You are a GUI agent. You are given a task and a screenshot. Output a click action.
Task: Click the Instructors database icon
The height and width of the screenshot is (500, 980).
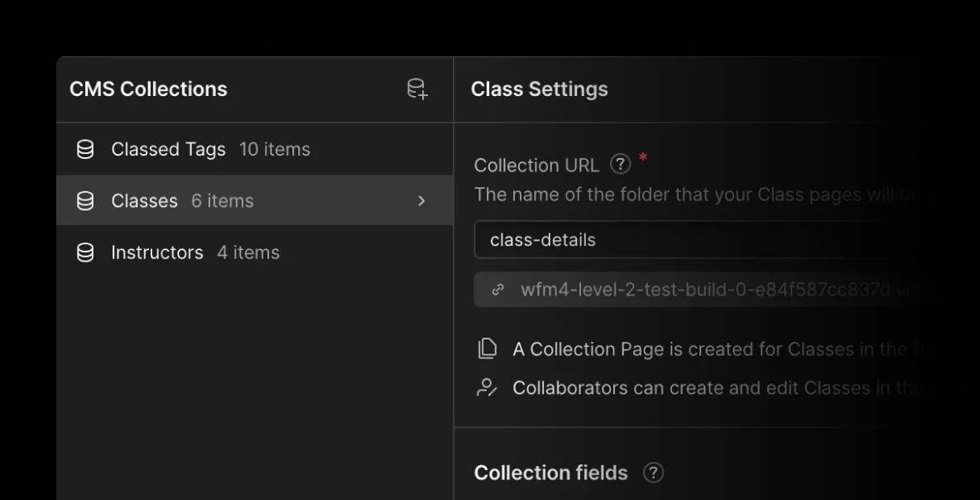[85, 252]
